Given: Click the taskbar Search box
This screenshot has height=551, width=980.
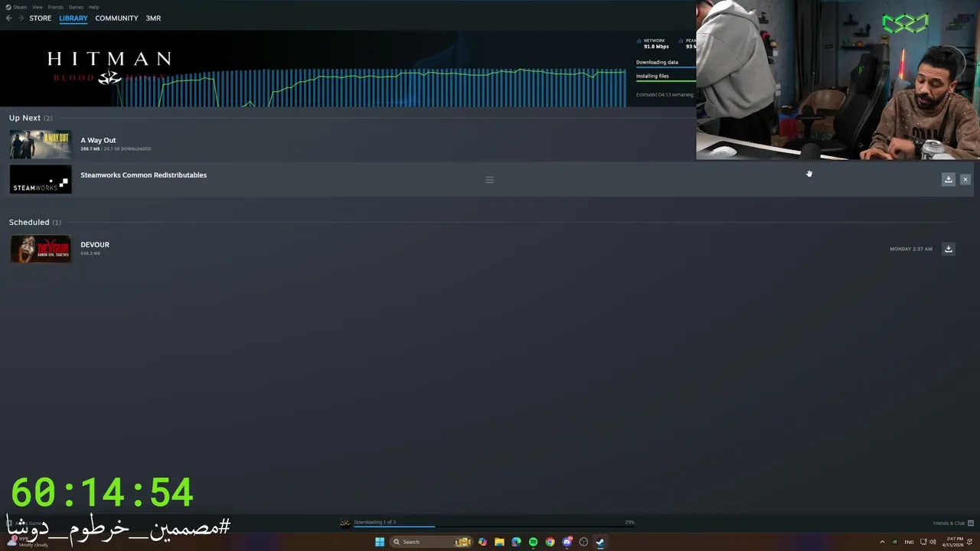Looking at the screenshot, I should (431, 542).
